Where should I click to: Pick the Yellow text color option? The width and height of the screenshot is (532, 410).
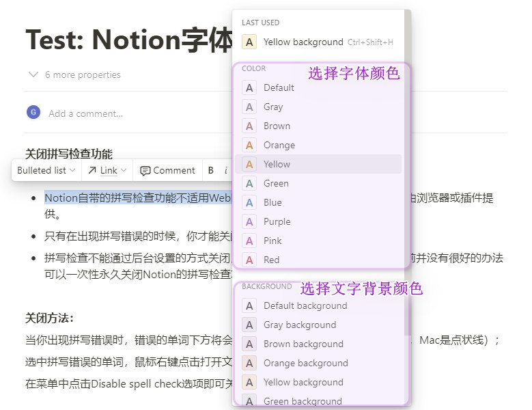click(x=318, y=164)
